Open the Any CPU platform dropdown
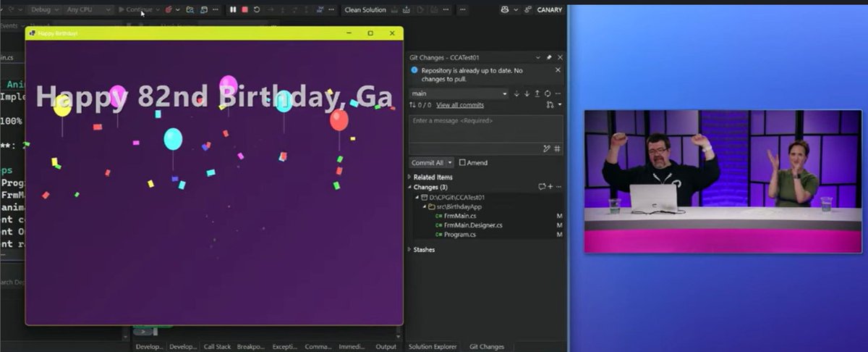 click(88, 10)
